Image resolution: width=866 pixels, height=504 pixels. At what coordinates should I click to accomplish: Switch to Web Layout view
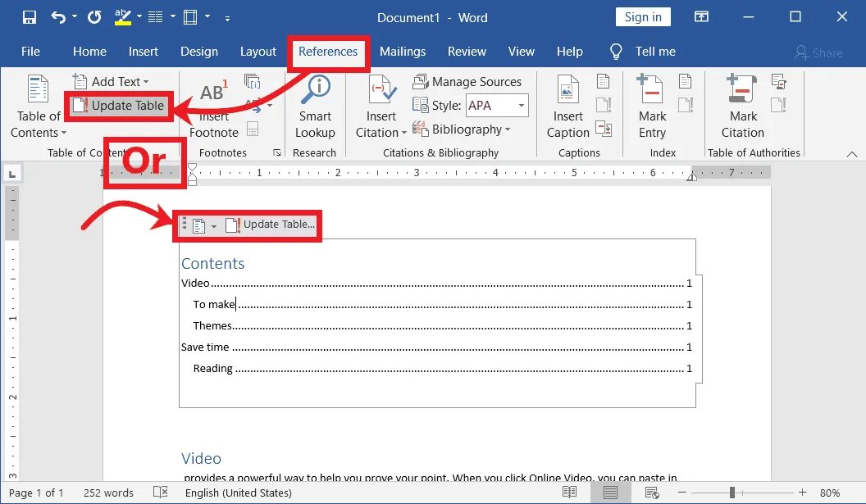click(652, 492)
